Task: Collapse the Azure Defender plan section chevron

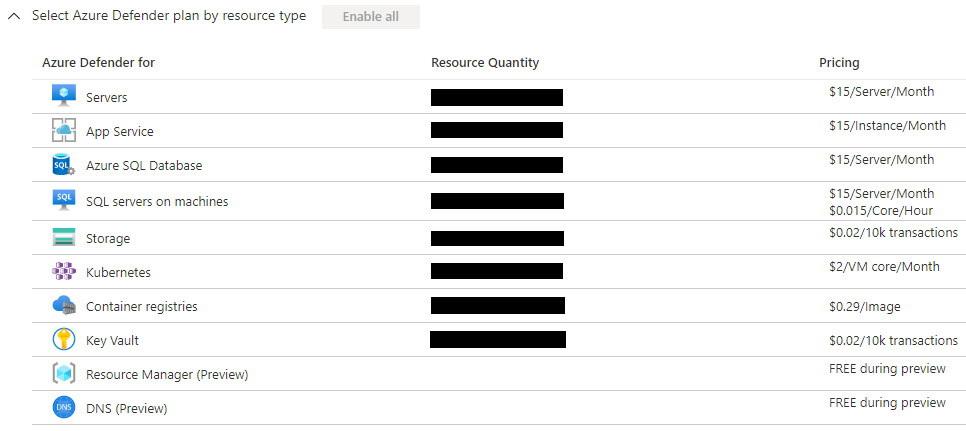Action: pos(14,17)
